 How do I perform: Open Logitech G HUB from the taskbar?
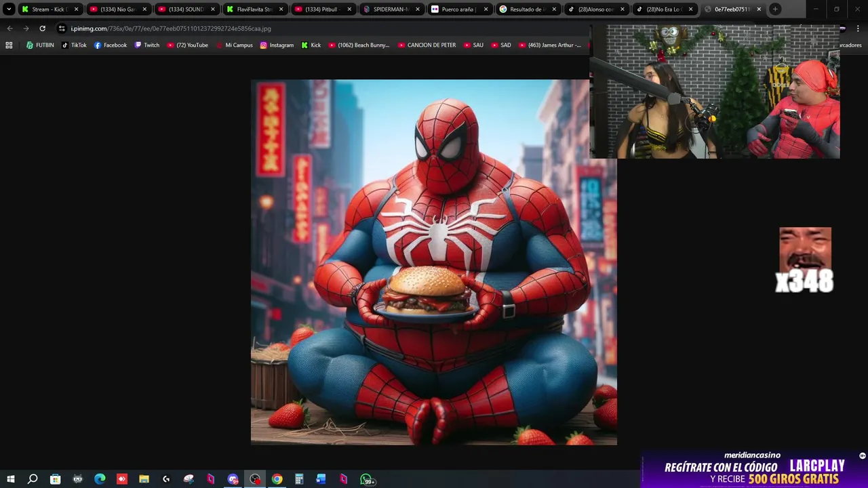pyautogui.click(x=166, y=479)
